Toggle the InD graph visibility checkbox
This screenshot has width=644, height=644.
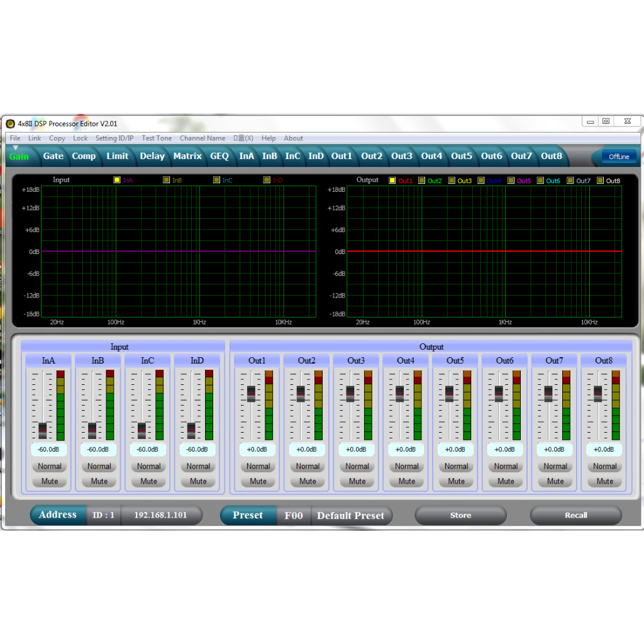tap(266, 180)
